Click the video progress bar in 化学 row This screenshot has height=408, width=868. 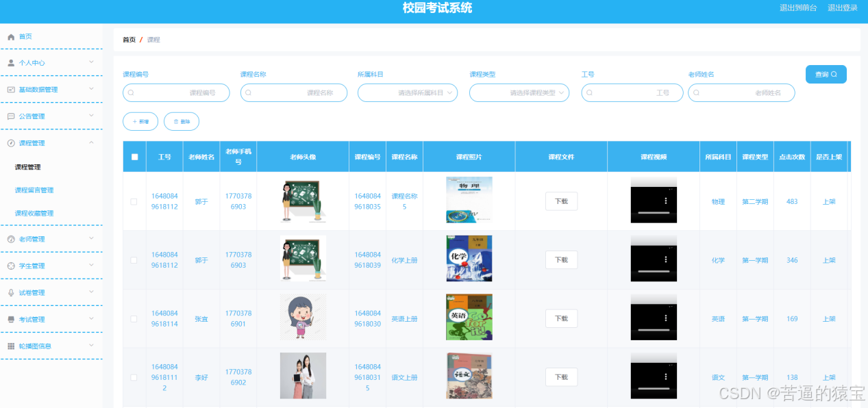(654, 272)
